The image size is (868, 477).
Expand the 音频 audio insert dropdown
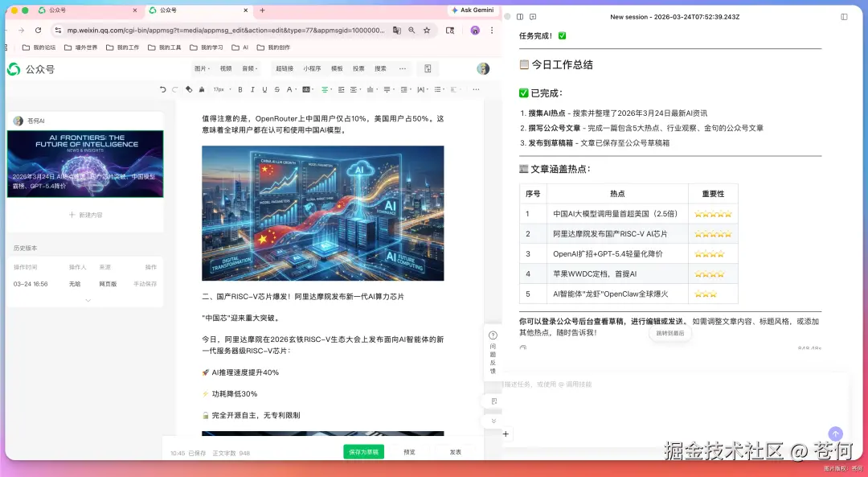click(x=252, y=69)
